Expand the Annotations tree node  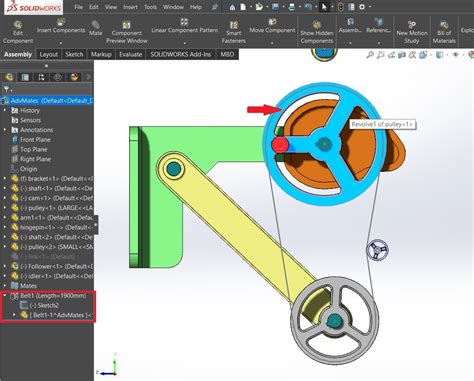click(x=5, y=130)
